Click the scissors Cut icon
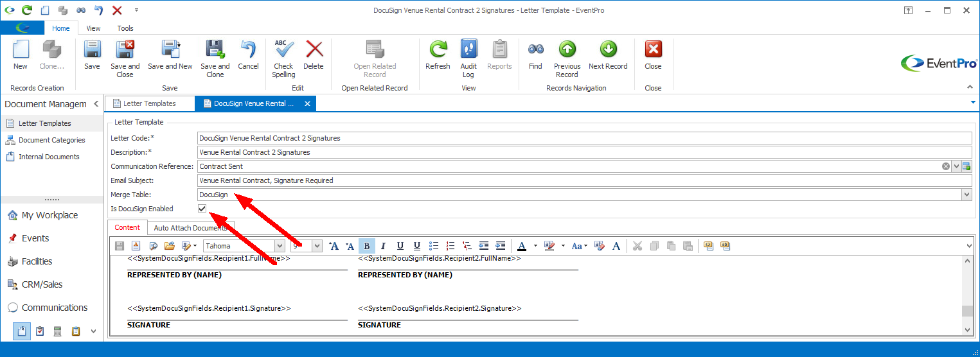This screenshot has width=980, height=357. click(637, 246)
